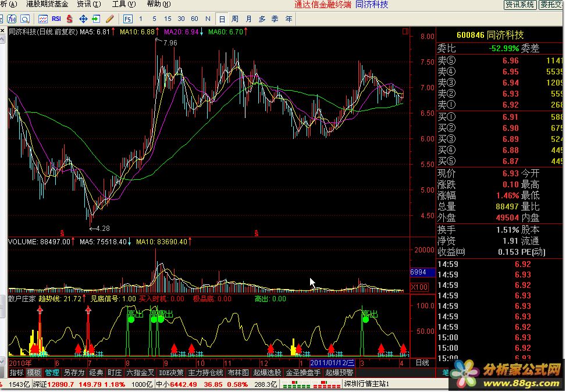Click the red S marker under the June lows
The image size is (566, 392).
point(62,233)
